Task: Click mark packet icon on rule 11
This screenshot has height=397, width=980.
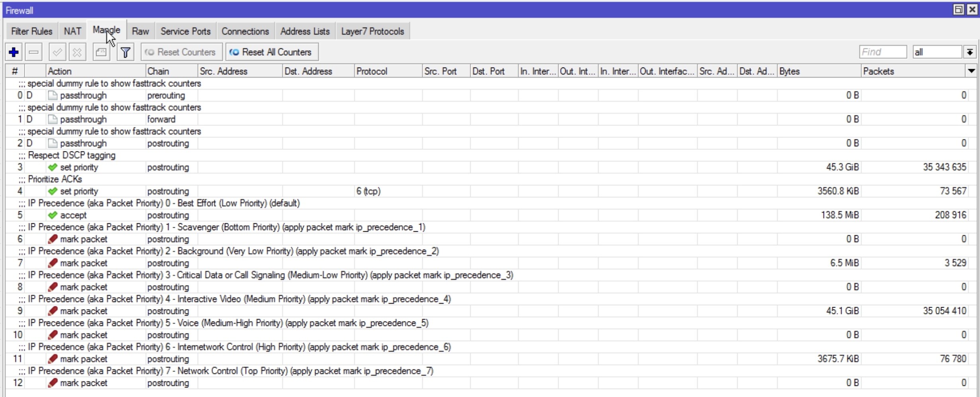Action: coord(52,359)
